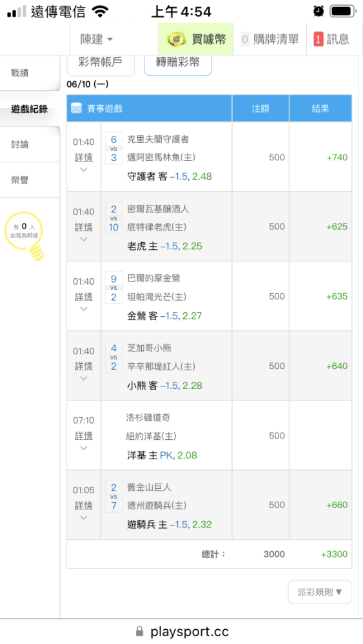Open the 榮譽 sidebar tab

click(30, 180)
